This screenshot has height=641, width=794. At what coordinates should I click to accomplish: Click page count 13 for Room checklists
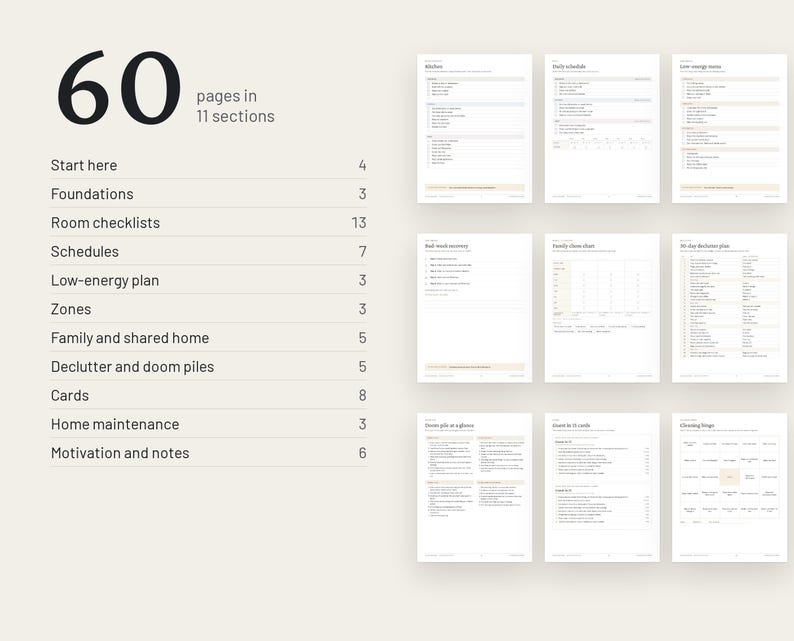[359, 223]
